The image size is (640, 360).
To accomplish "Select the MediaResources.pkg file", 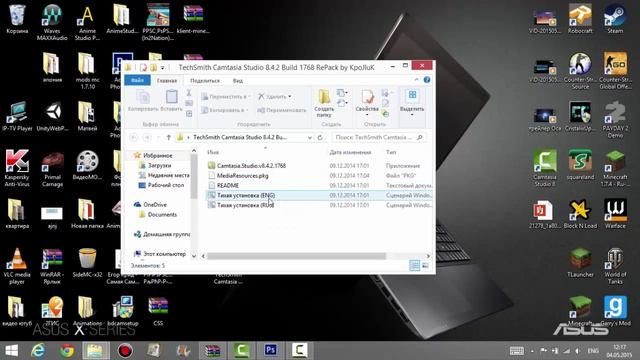I will click(x=242, y=176).
